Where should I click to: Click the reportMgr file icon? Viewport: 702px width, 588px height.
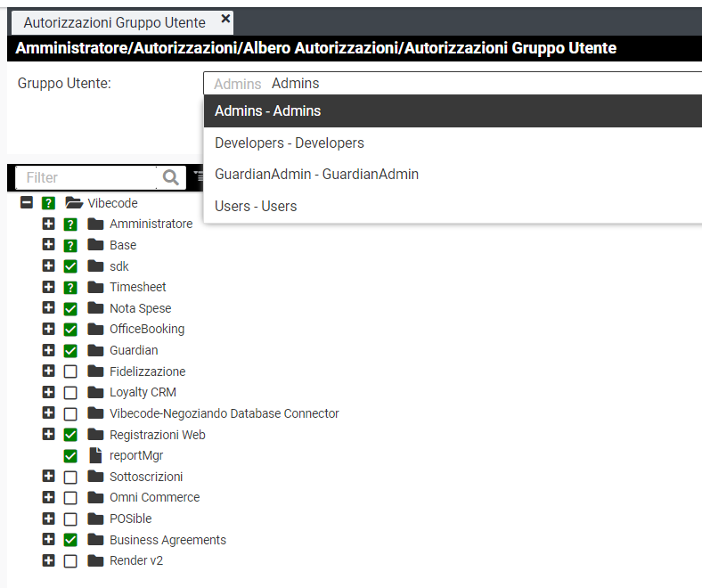pos(95,455)
